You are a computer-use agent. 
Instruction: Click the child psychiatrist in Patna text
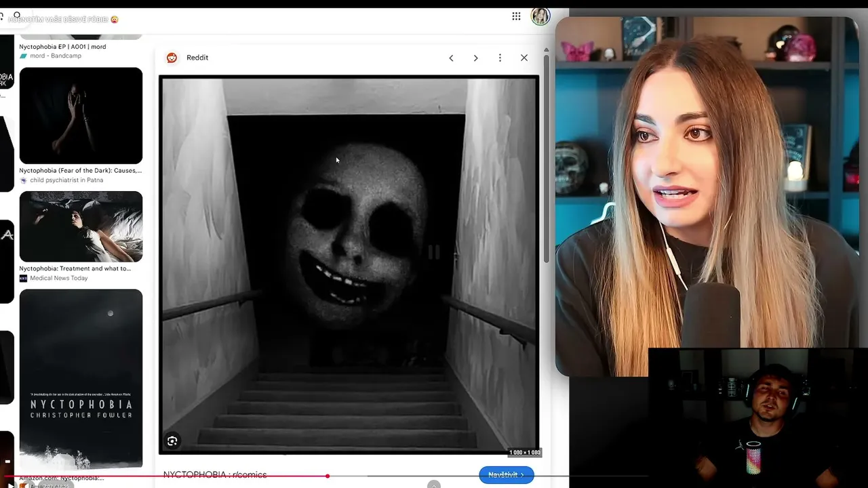coord(66,180)
